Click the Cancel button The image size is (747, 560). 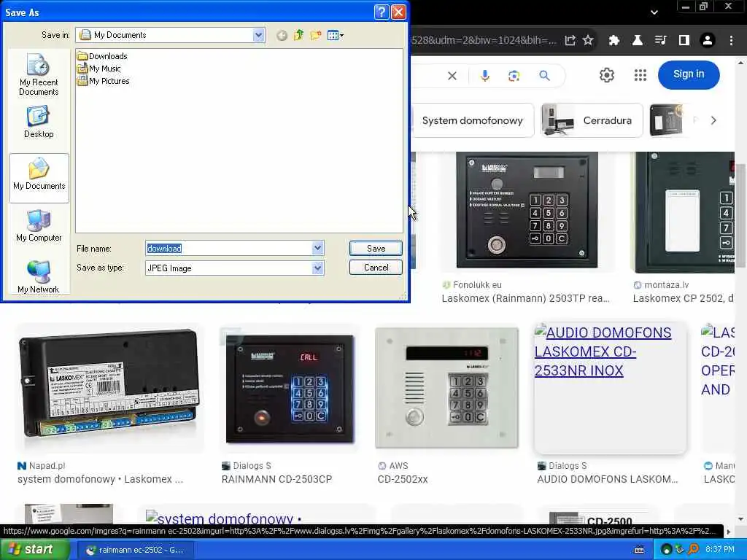(376, 267)
